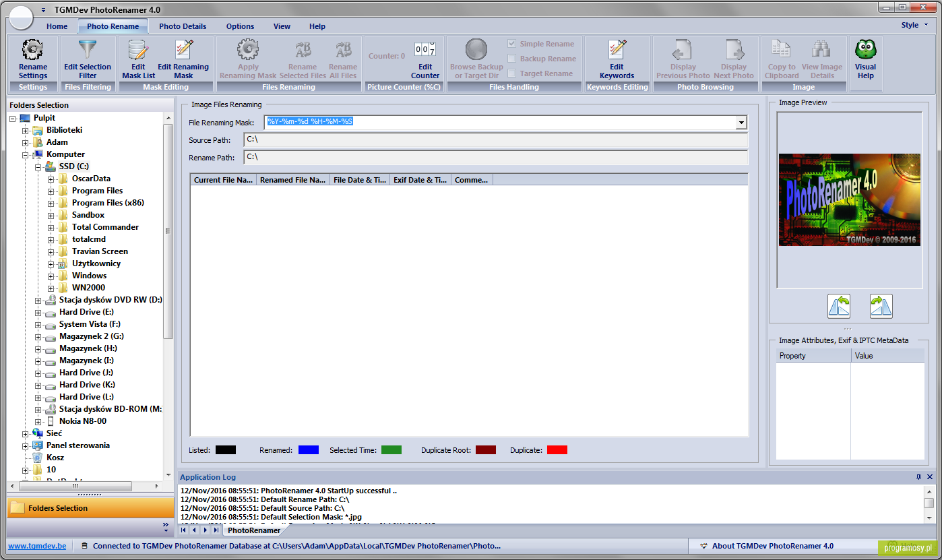The image size is (942, 560).
Task: Click Rename All Files icon
Action: click(343, 49)
